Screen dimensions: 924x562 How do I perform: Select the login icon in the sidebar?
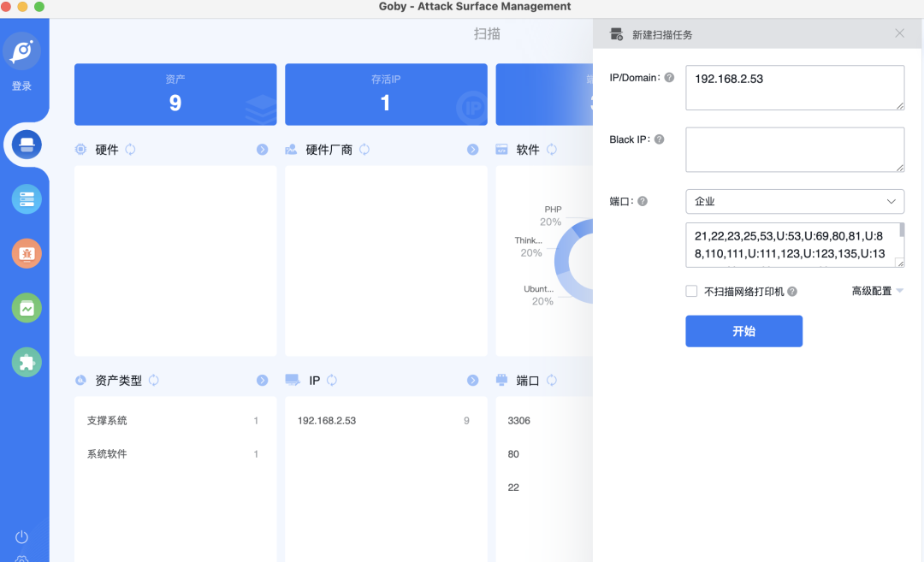(x=23, y=50)
